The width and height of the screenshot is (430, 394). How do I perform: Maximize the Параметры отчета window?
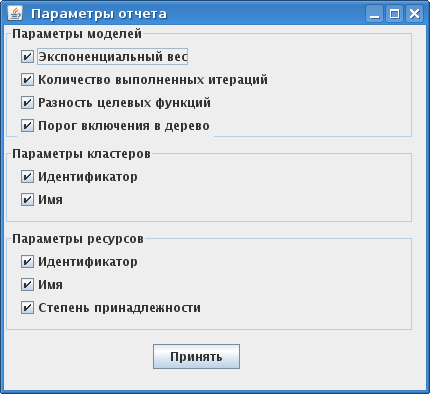(395, 14)
